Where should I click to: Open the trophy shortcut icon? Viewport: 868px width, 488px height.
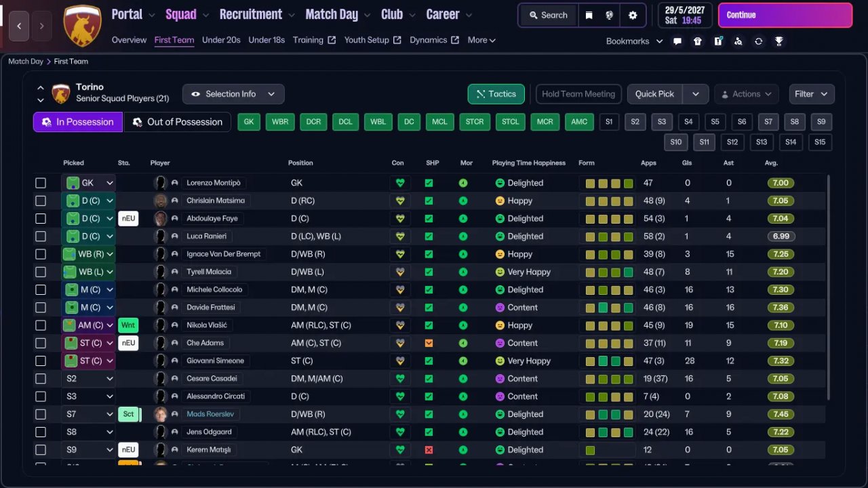tap(779, 41)
